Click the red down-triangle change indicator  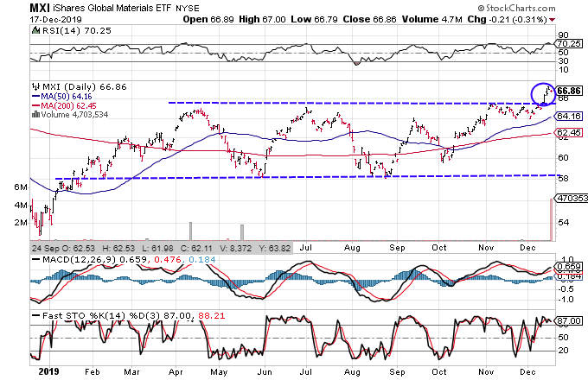pyautogui.click(x=552, y=20)
